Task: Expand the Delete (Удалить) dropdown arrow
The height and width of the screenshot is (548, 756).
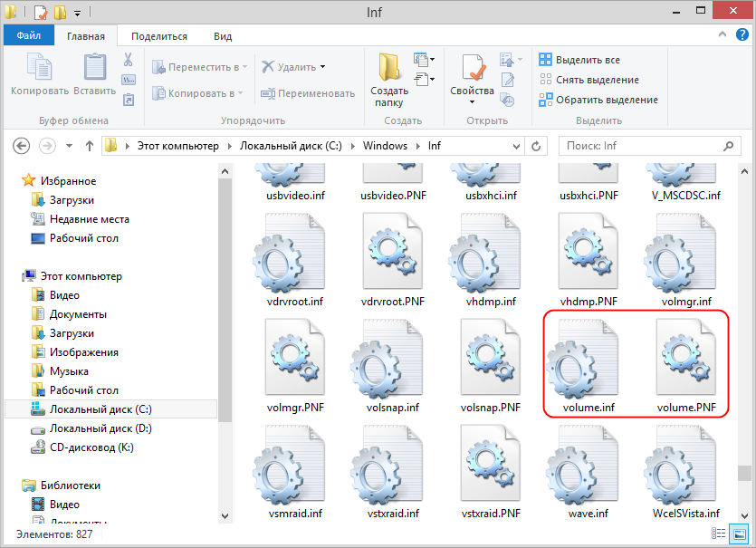Action: point(322,66)
